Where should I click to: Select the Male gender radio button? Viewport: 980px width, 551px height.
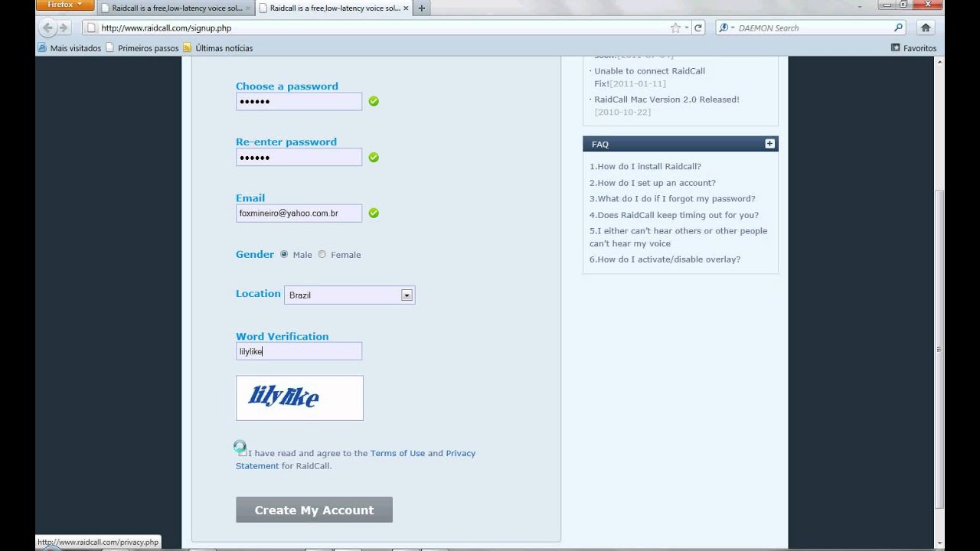tap(284, 254)
